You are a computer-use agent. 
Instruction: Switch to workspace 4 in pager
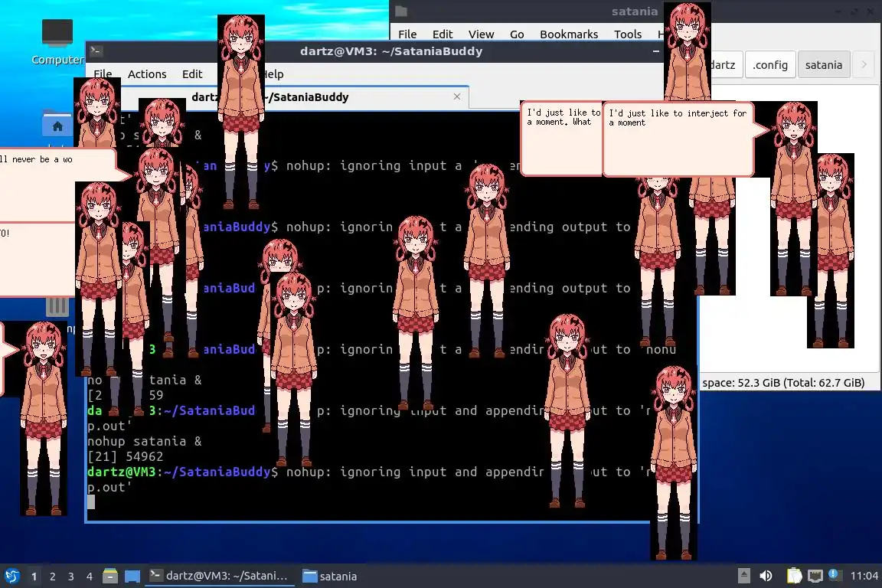pyautogui.click(x=89, y=577)
